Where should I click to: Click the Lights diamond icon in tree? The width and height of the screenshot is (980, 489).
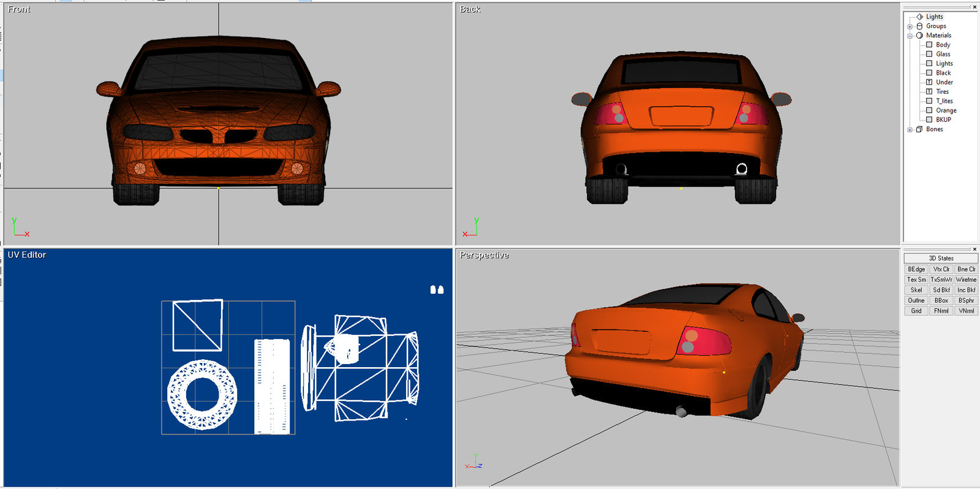[919, 17]
